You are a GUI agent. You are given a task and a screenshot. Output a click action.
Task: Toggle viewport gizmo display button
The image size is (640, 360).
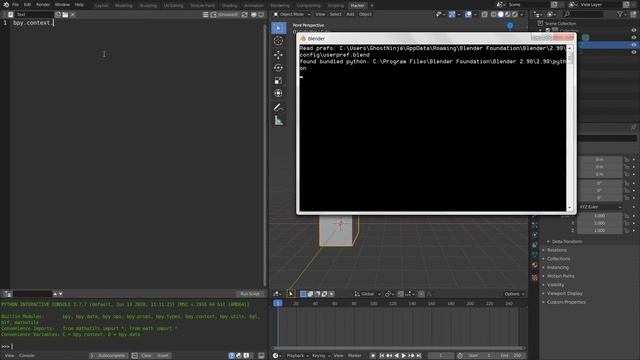[x=452, y=15]
